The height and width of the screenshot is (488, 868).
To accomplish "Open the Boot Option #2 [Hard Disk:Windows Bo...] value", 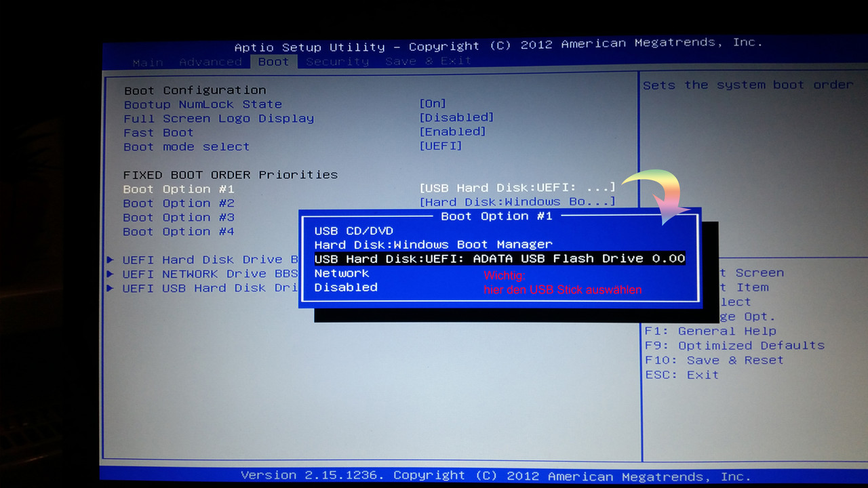I will pyautogui.click(x=517, y=202).
